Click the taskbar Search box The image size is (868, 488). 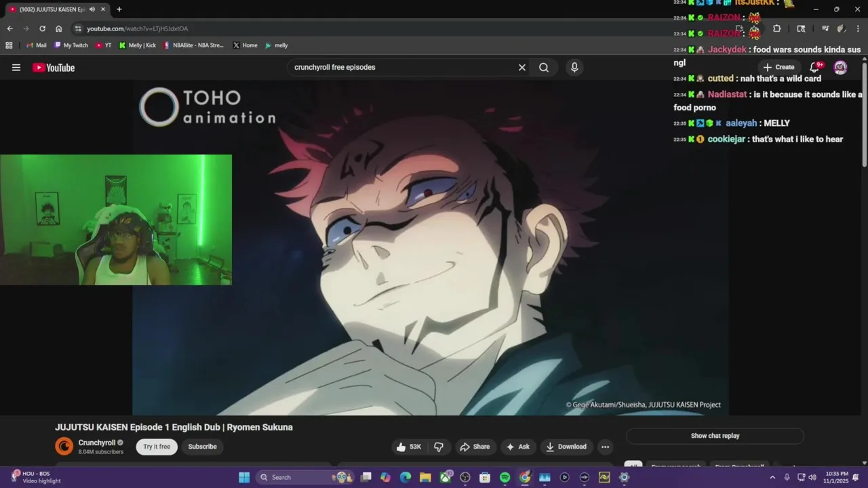[304, 477]
